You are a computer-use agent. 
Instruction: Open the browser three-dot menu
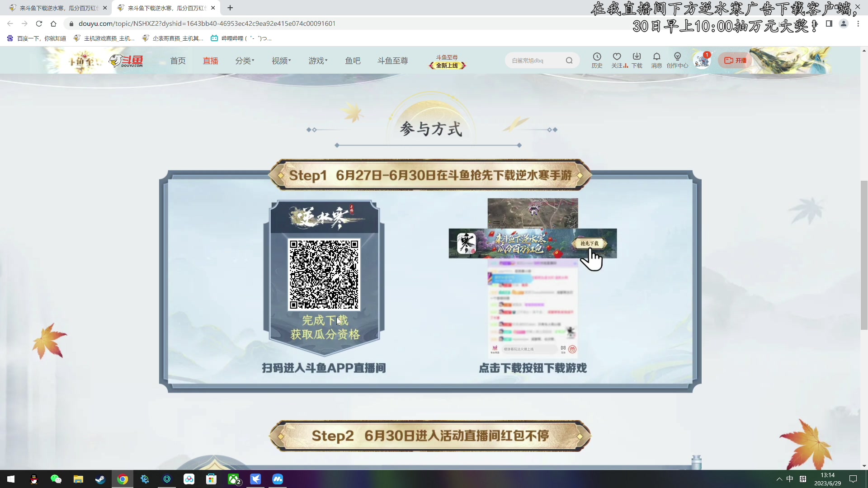point(858,23)
